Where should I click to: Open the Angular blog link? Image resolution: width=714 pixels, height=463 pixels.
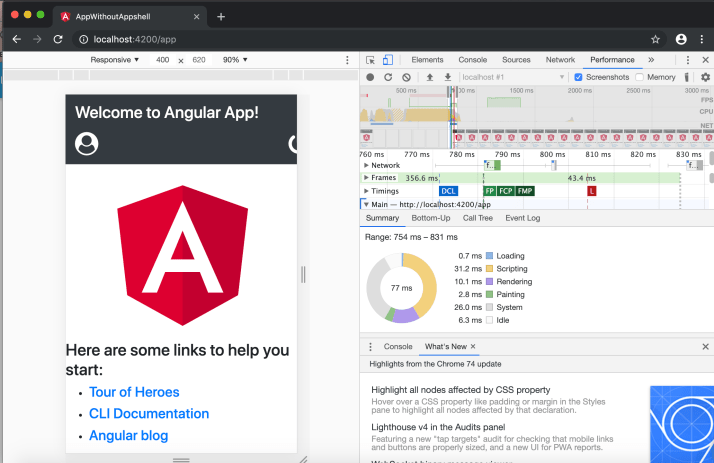(x=128, y=436)
